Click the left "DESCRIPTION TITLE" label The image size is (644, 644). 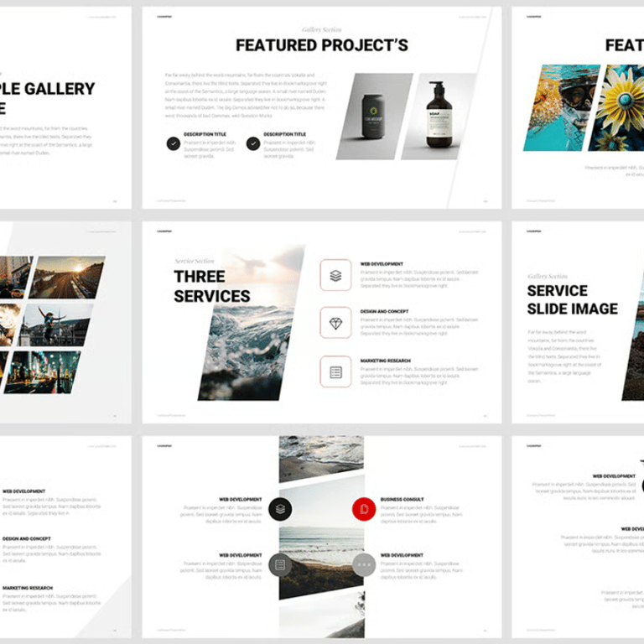(x=205, y=134)
